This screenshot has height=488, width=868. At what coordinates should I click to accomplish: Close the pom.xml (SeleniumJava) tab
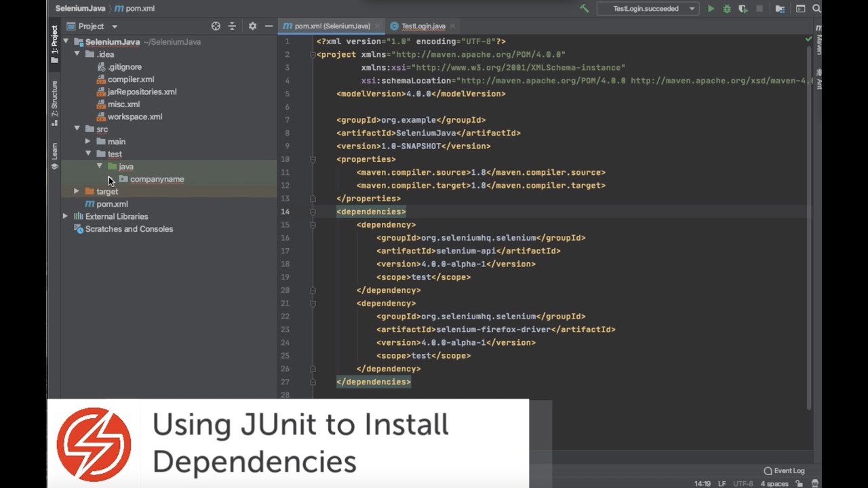[x=378, y=26]
